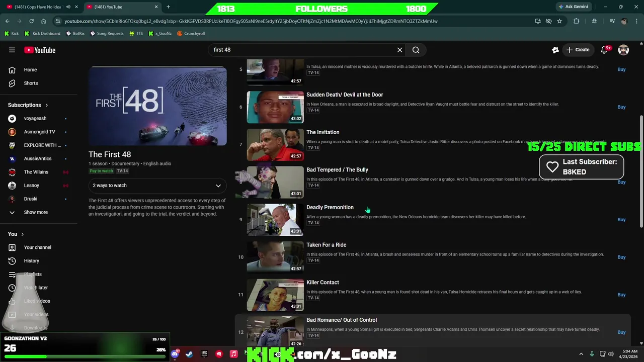Open the notifications bell
644x362 pixels.
605,50
